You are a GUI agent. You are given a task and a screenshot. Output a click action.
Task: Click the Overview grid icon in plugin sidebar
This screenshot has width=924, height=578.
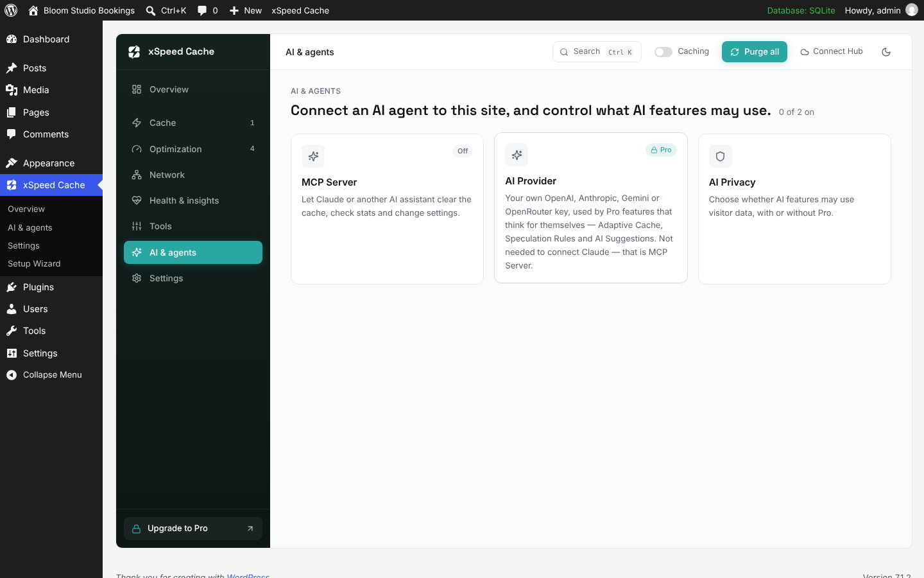(x=137, y=89)
